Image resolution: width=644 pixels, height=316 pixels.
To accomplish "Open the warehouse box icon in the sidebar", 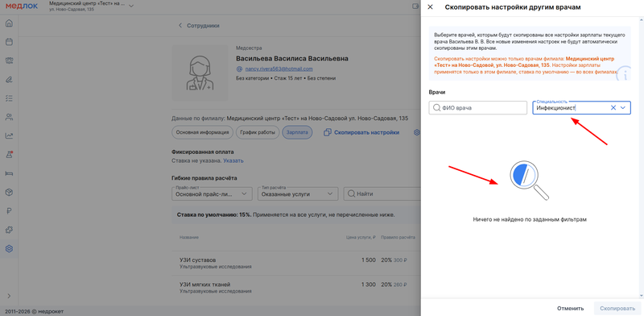I will [x=9, y=192].
